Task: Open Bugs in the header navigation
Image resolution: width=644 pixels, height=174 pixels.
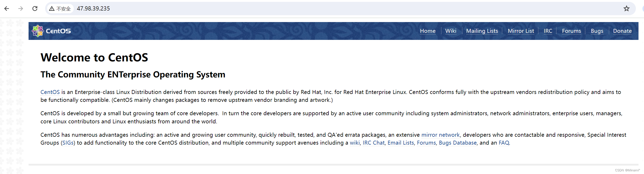Action: (x=597, y=31)
